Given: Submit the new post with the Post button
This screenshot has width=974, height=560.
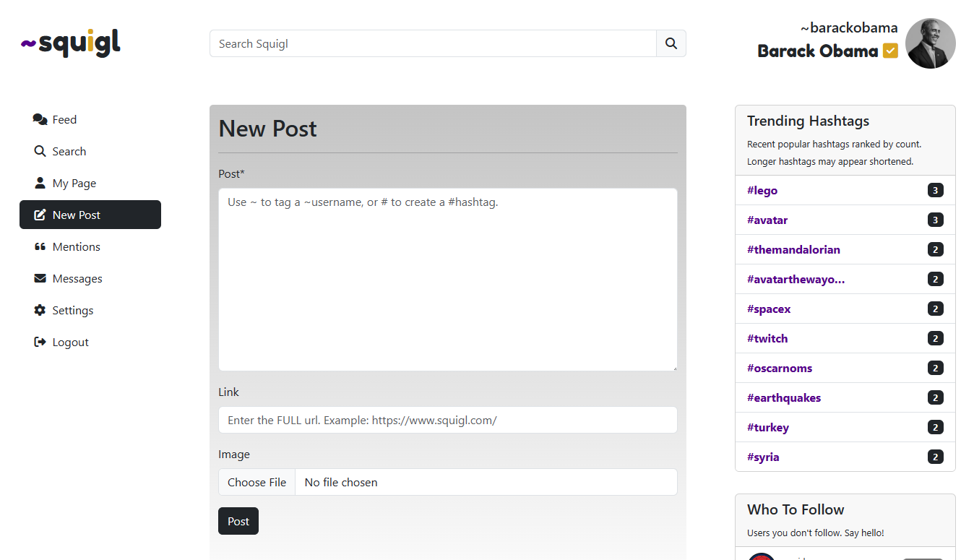Looking at the screenshot, I should tap(238, 520).
